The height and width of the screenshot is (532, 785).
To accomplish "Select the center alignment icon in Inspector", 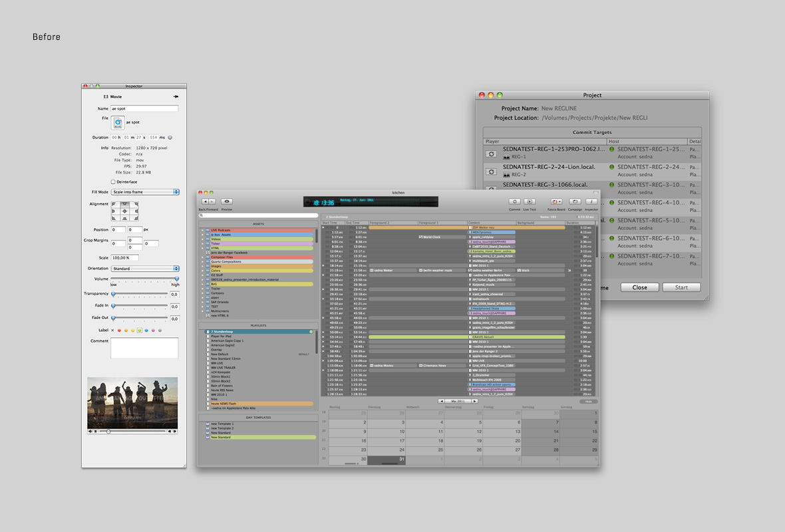I will pos(124,211).
